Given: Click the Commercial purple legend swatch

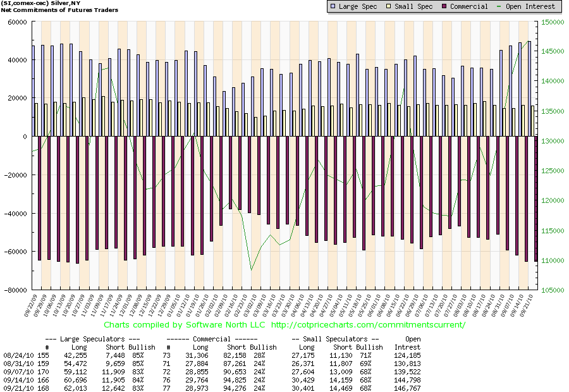Looking at the screenshot, I should point(444,6).
